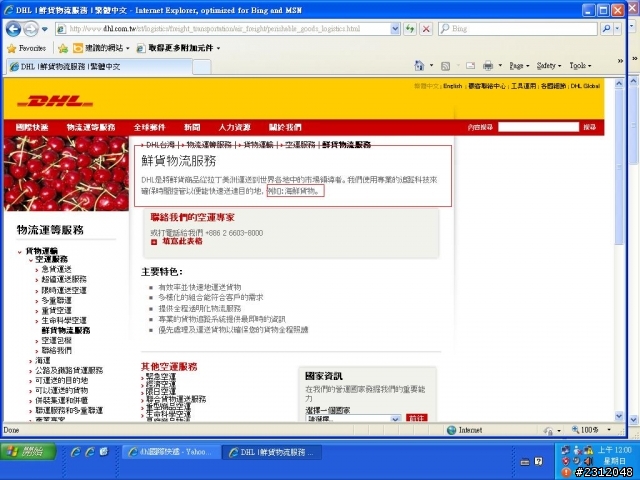This screenshot has height=480, width=640.
Task: Click the green Refresh page icon
Action: coord(410,29)
